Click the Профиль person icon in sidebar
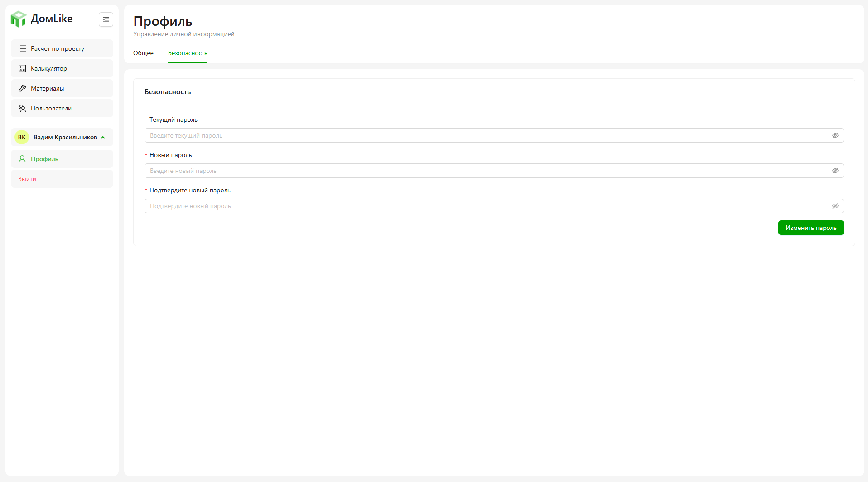The height and width of the screenshot is (482, 868). (x=22, y=159)
